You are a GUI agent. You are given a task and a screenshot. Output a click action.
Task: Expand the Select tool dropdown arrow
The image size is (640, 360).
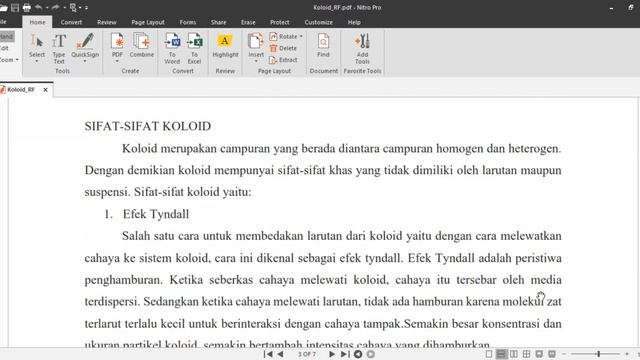point(37,61)
